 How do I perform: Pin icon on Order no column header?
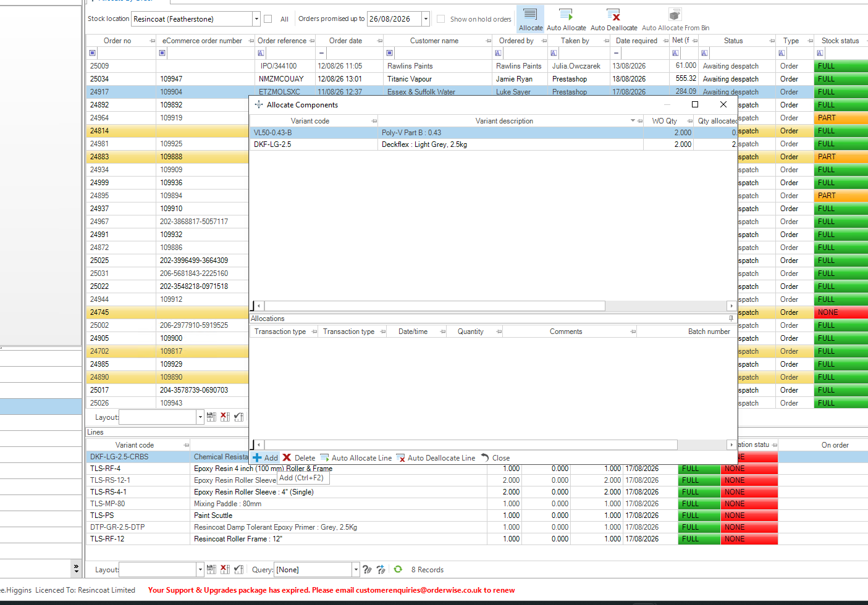pyautogui.click(x=152, y=41)
